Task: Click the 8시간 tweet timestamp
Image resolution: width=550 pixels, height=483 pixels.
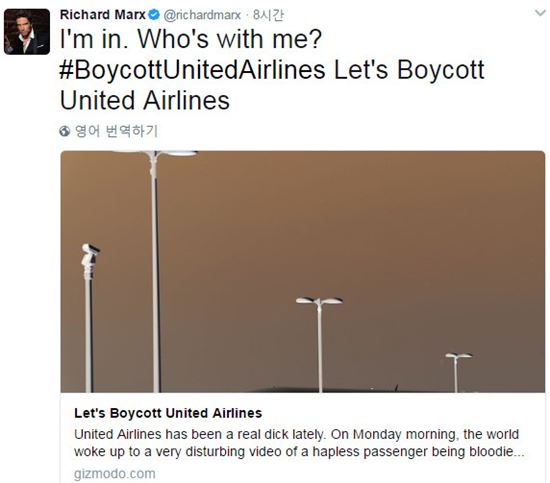Action: (268, 15)
